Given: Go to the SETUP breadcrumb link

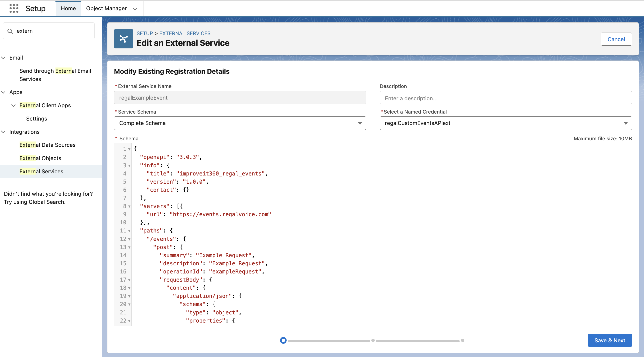Looking at the screenshot, I should tap(144, 33).
